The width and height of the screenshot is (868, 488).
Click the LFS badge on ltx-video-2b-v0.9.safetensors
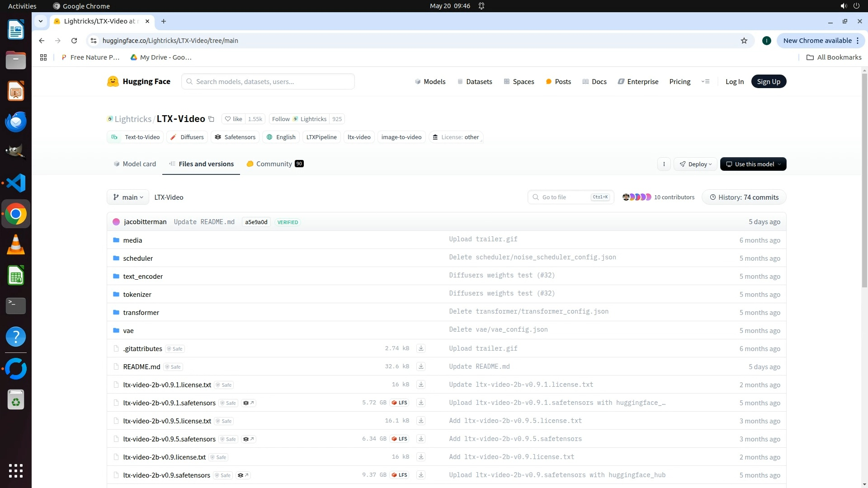tap(400, 475)
